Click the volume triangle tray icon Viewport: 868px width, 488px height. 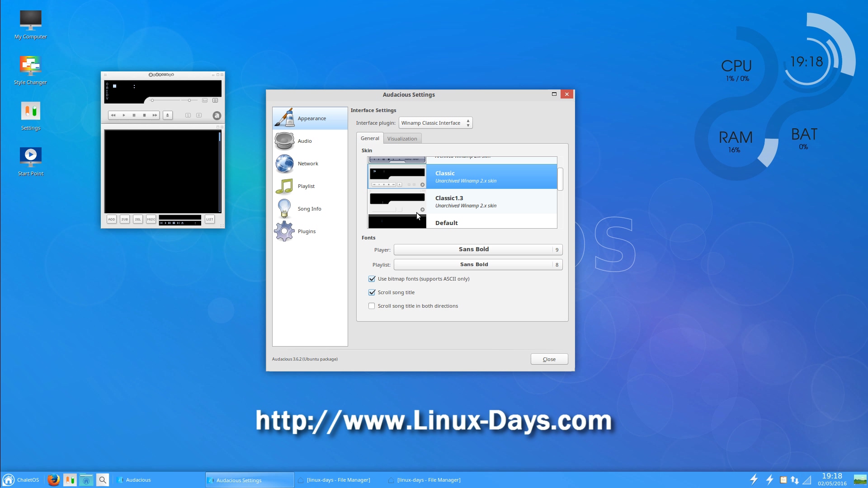click(x=807, y=480)
